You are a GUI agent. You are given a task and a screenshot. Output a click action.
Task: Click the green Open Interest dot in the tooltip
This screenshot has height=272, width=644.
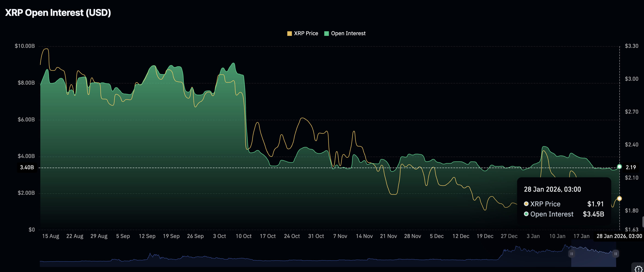(x=526, y=214)
